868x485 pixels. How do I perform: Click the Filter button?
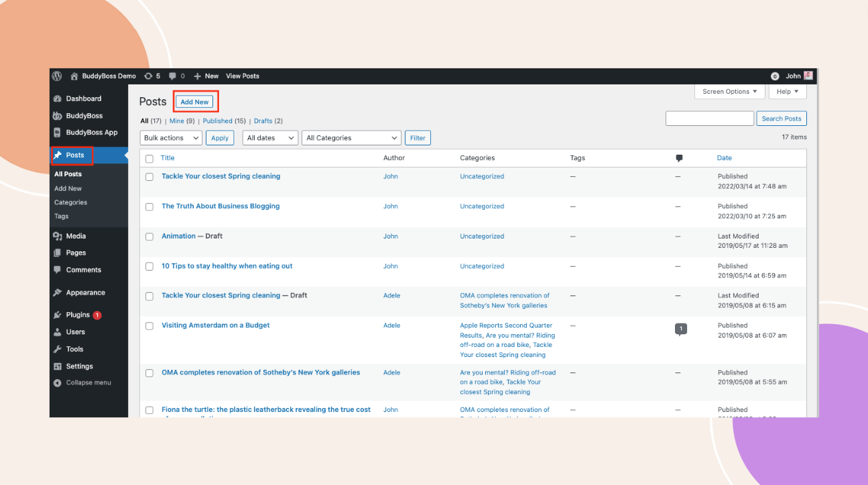418,138
